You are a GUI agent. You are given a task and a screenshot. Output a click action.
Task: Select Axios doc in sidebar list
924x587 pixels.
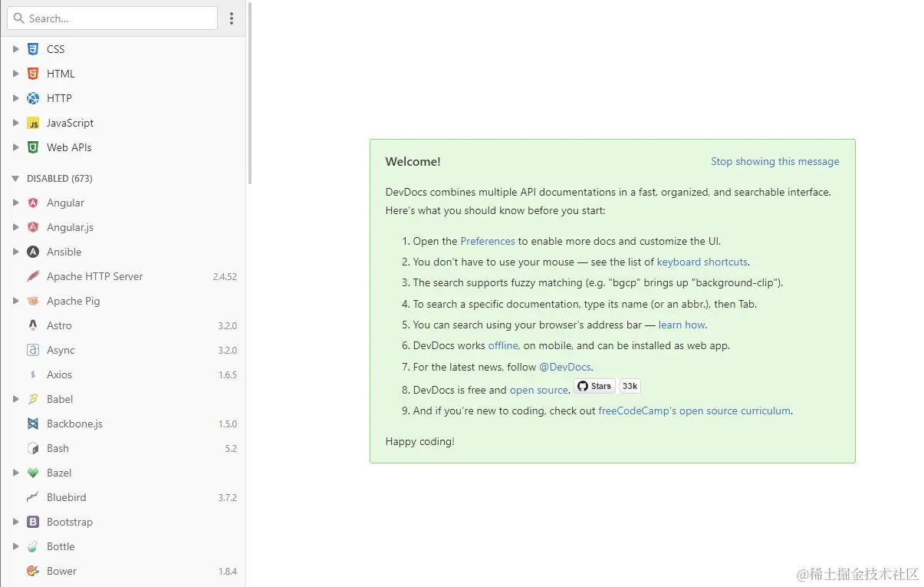tap(123, 374)
